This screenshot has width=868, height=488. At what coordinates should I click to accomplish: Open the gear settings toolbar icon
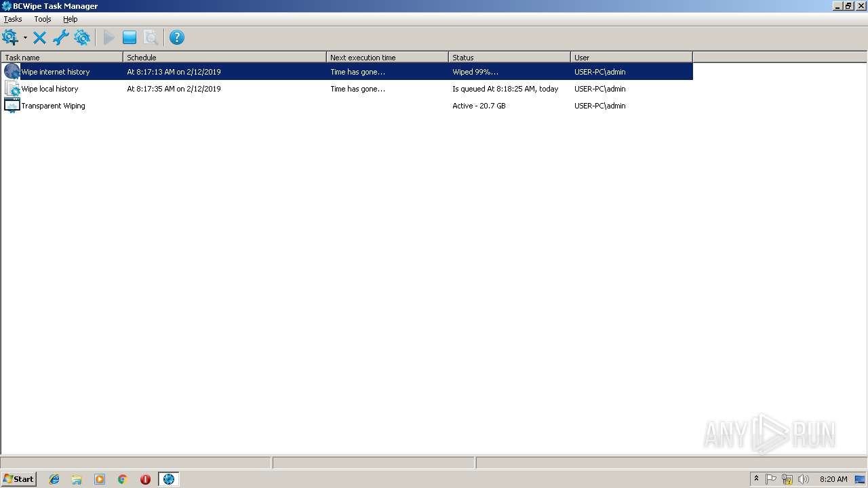82,38
